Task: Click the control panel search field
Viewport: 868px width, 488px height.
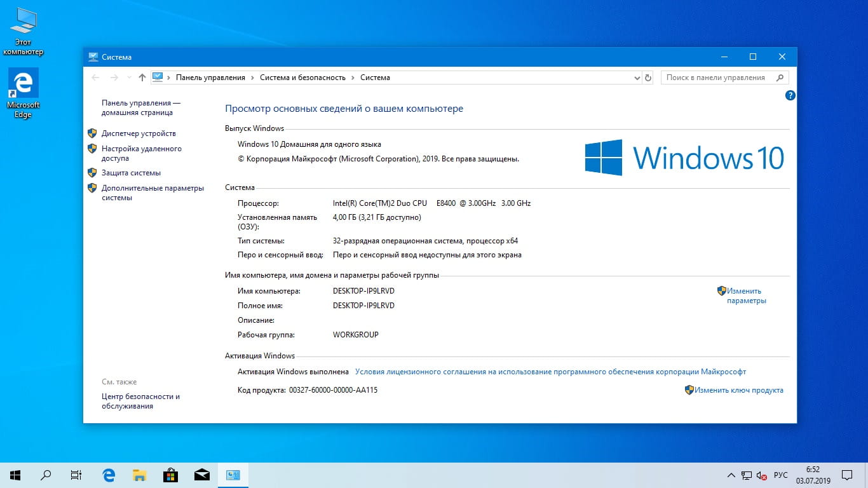Action: [x=718, y=78]
